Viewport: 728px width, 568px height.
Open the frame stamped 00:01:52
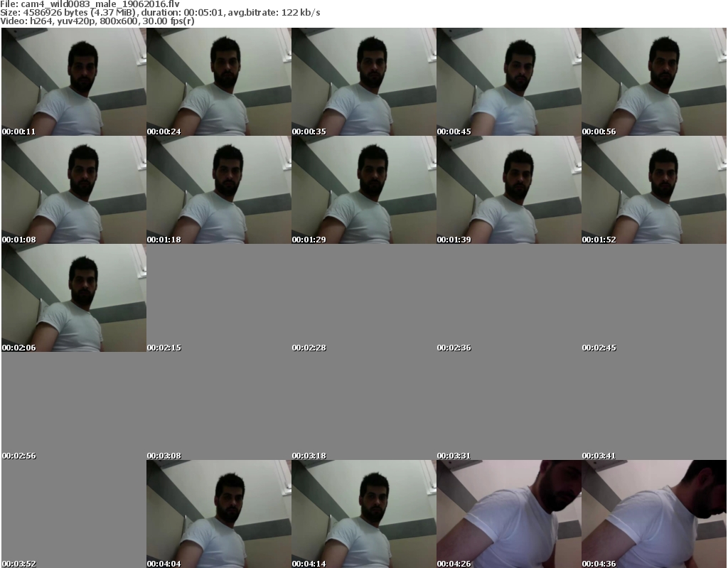[x=654, y=190]
